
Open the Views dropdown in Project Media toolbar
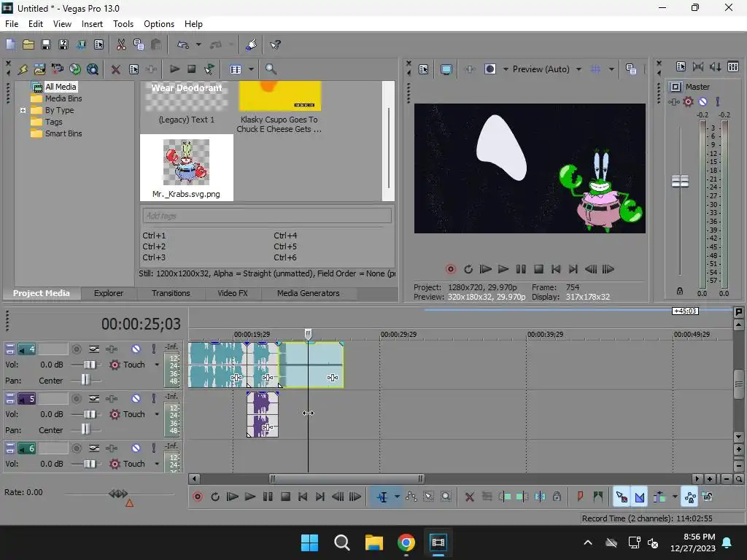pos(251,69)
